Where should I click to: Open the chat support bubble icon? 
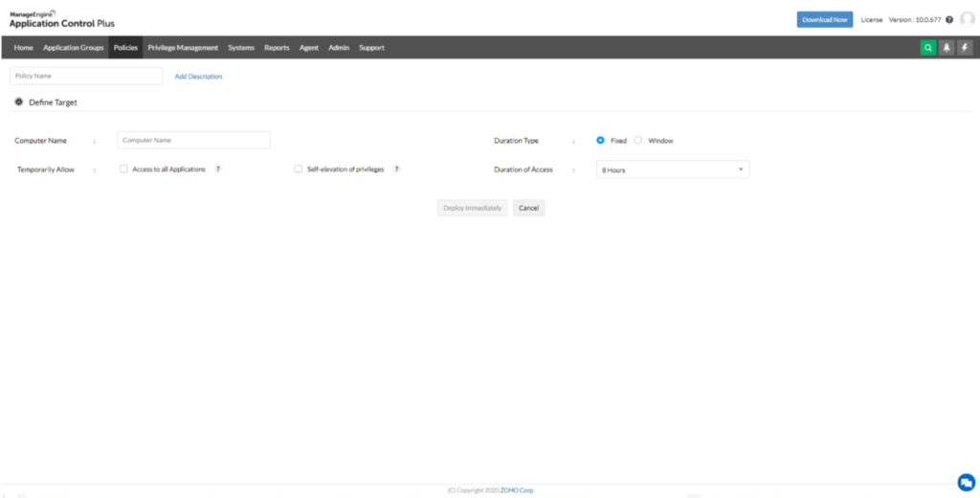pyautogui.click(x=967, y=483)
